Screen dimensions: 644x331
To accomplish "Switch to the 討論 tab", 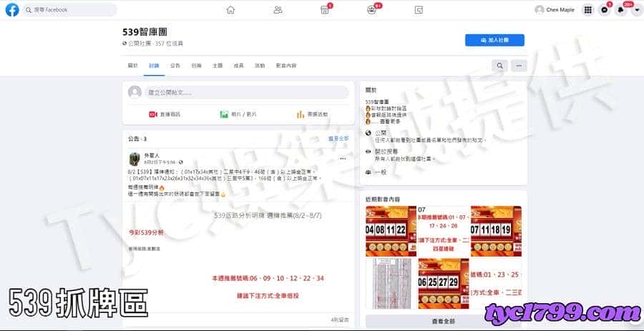I will click(x=154, y=66).
